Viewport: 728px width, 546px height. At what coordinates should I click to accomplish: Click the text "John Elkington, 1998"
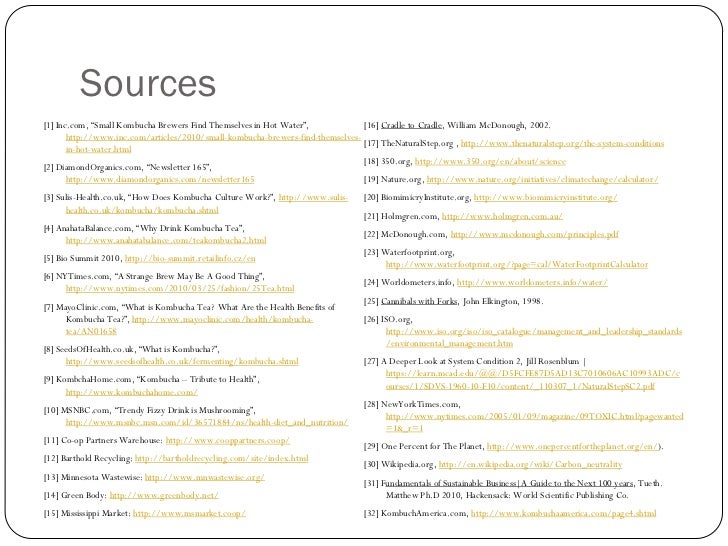tap(502, 301)
